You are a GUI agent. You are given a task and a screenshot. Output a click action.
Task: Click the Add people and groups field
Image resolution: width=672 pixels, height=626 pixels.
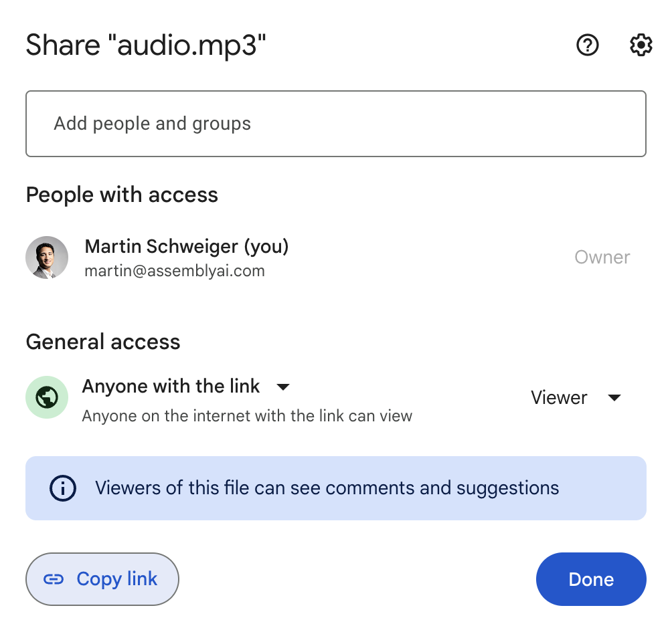pyautogui.click(x=336, y=123)
